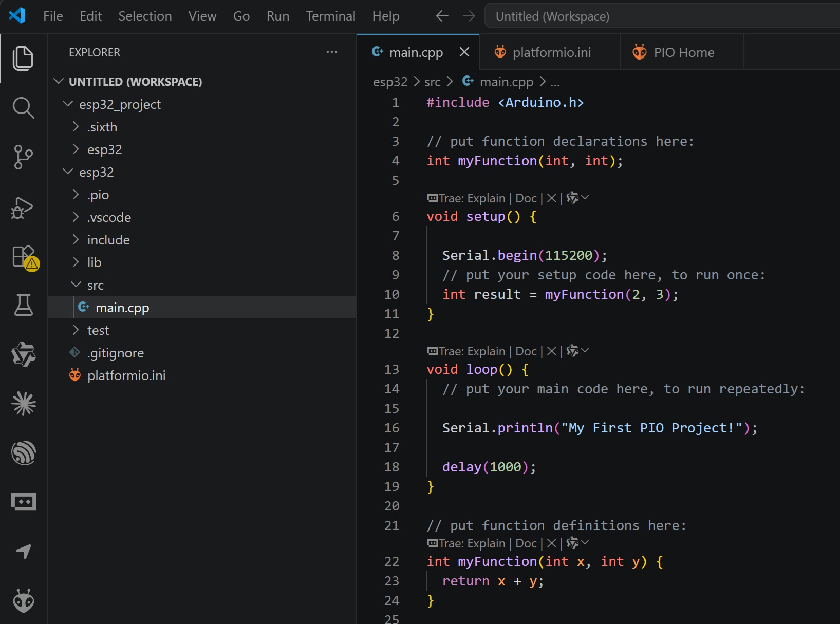Open the Extensions view with warning badge
The width and height of the screenshot is (840, 624).
(24, 256)
